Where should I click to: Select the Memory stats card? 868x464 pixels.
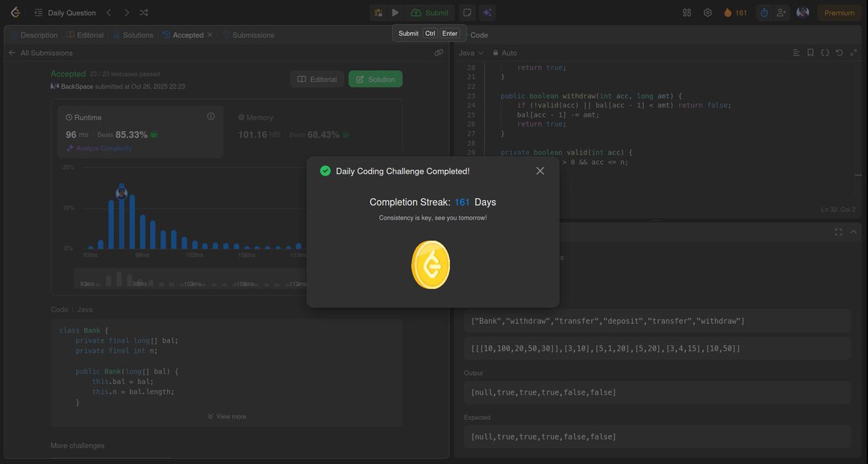(314, 132)
